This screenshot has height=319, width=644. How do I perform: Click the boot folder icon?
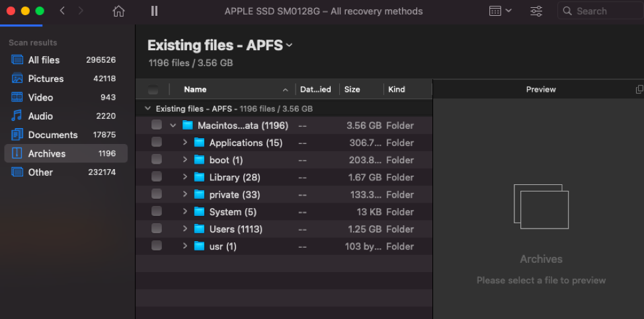pos(199,160)
